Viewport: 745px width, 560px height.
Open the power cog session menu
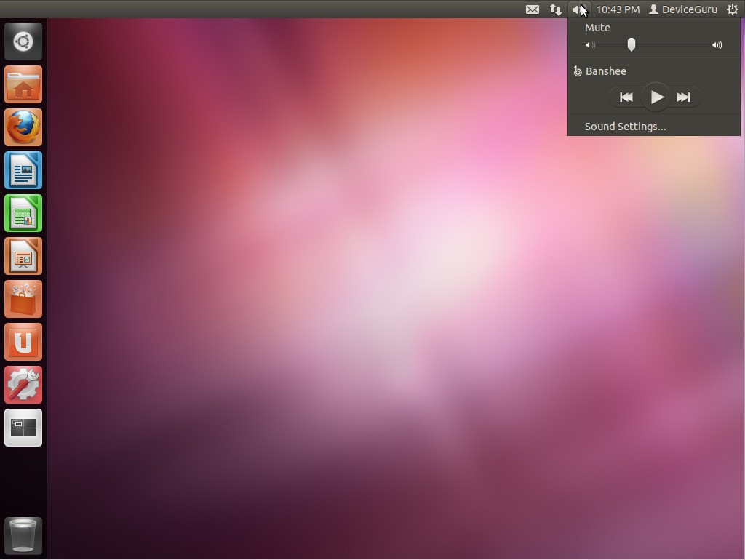[x=733, y=9]
